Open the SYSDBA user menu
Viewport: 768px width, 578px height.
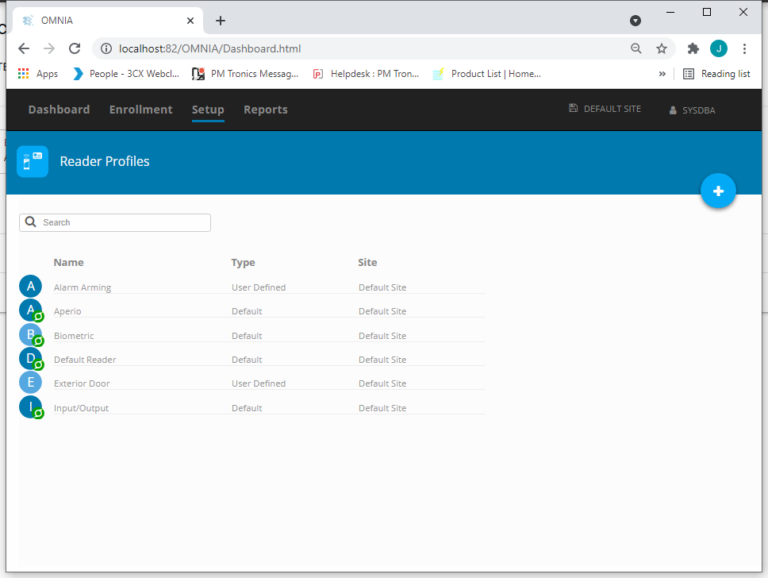[692, 110]
